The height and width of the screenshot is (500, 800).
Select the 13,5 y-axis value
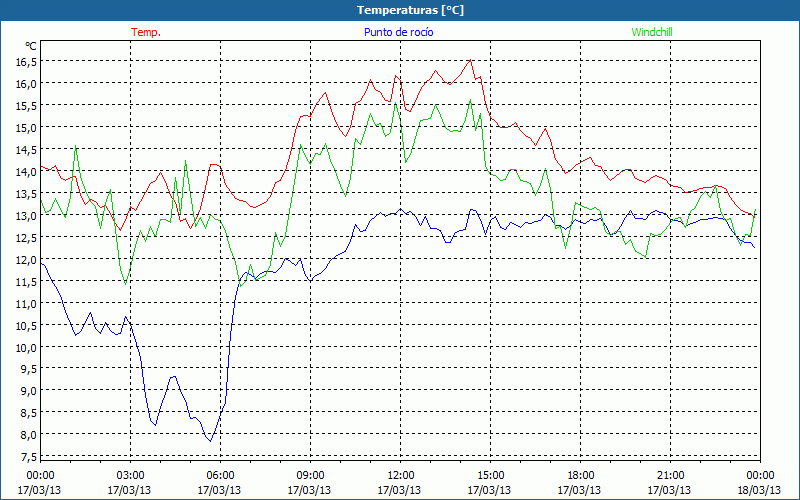pos(27,193)
